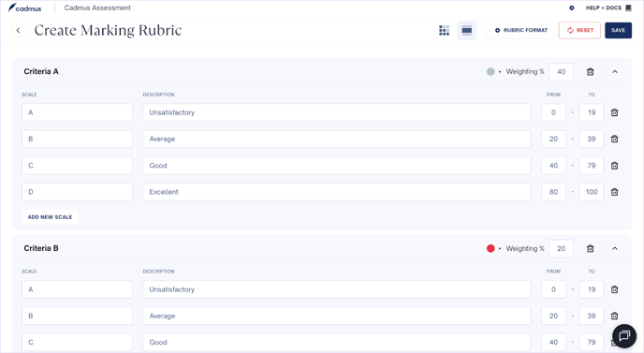The width and height of the screenshot is (644, 353).
Task: Delete Criteria B with trash icon
Action: [591, 249]
